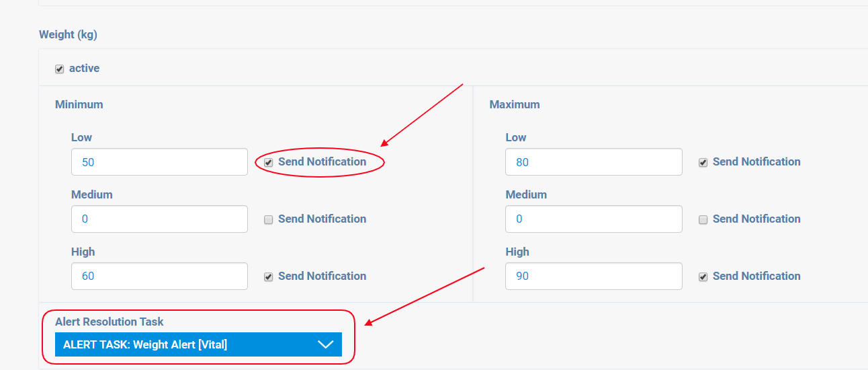This screenshot has width=868, height=370.
Task: Toggle the Weight active checkbox
Action: point(60,69)
